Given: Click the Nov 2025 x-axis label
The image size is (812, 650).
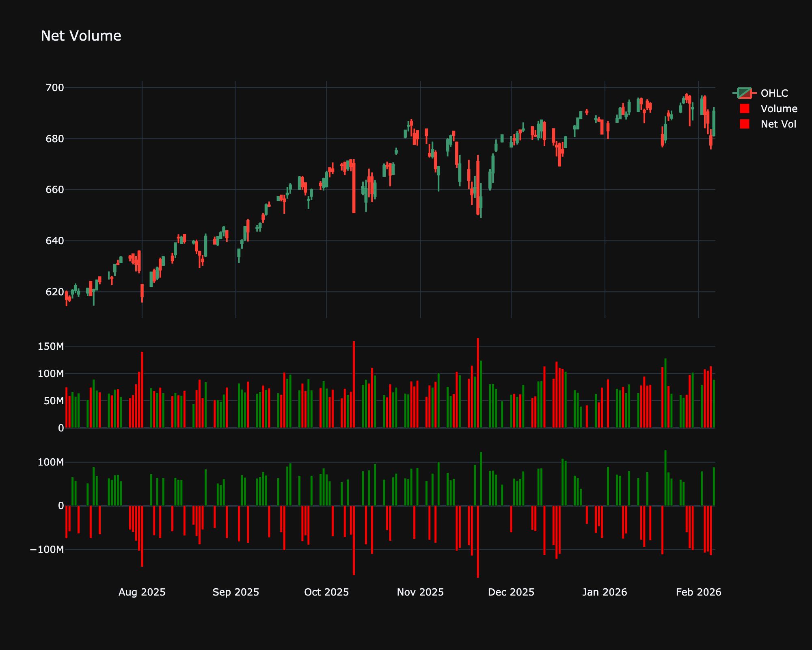Looking at the screenshot, I should (420, 592).
